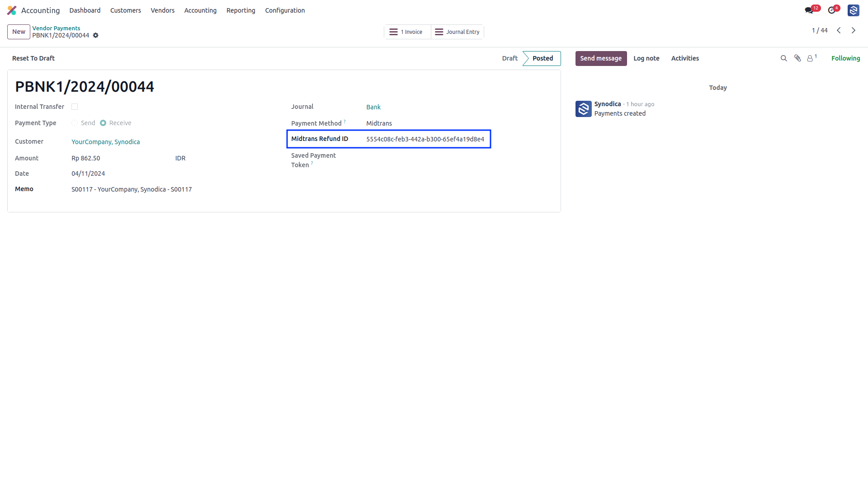The height and width of the screenshot is (488, 868).
Task: Open customer YourCompany, Synodica link
Action: click(x=106, y=142)
